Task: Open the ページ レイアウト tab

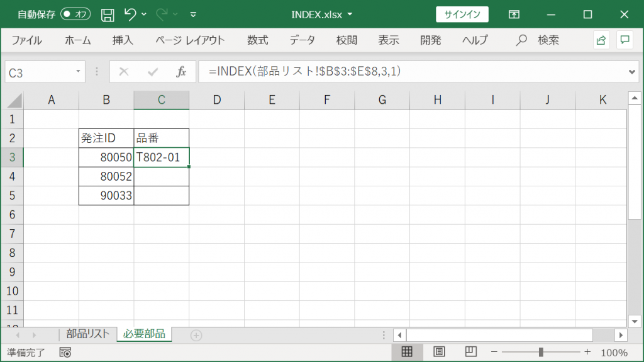Action: (190, 40)
